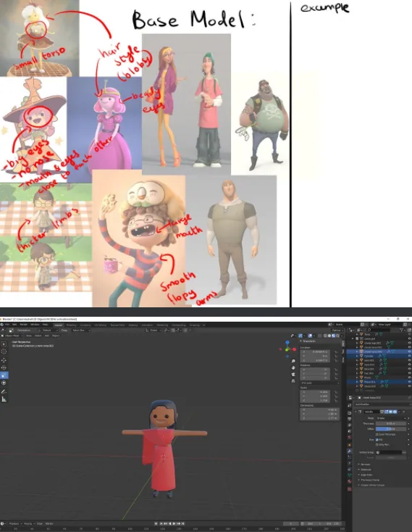412x532 pixels.
Task: Toggle lock on Location X field
Action: pyautogui.click(x=336, y=352)
